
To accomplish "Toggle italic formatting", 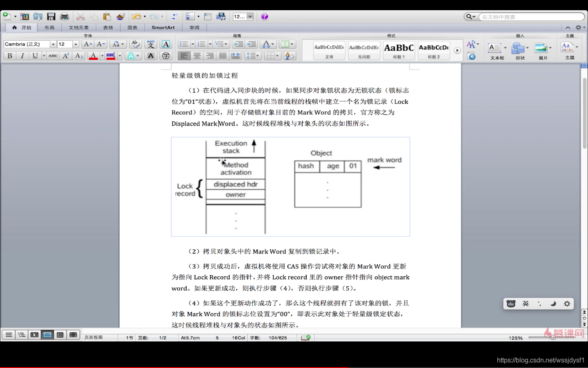I will (22, 56).
